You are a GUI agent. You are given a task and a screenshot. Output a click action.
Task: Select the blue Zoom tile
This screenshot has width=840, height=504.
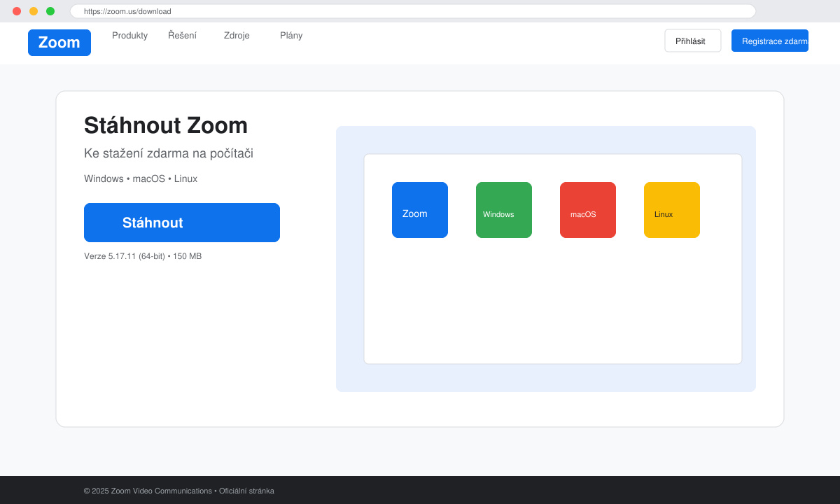click(x=420, y=210)
